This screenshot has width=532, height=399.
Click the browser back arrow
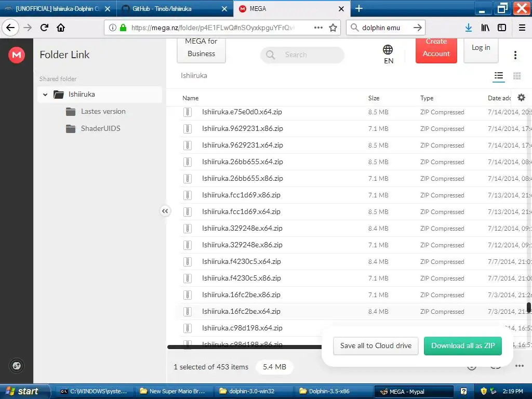(x=10, y=28)
